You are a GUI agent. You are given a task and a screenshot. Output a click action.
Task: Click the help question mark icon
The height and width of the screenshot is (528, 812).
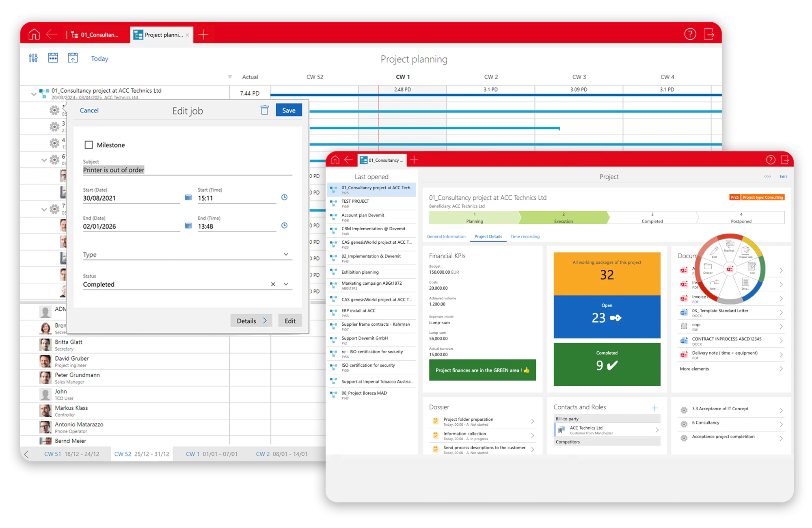point(690,34)
